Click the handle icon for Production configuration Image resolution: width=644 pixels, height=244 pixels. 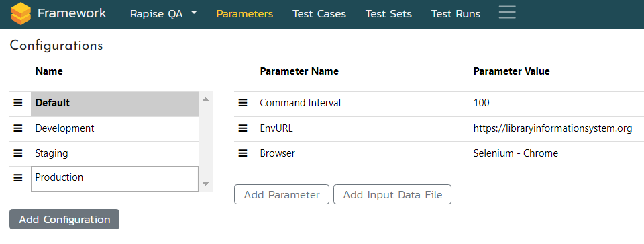18,177
